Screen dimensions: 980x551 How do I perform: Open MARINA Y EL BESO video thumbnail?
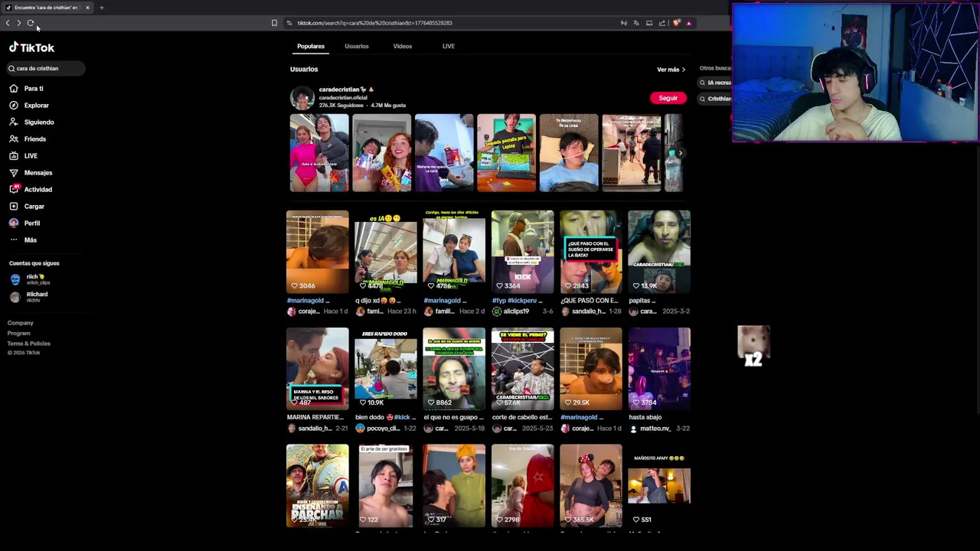click(318, 369)
